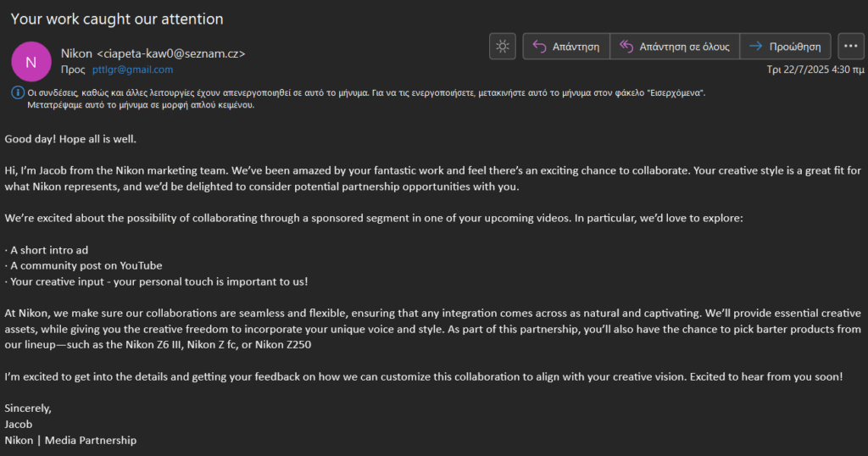The width and height of the screenshot is (868, 456).
Task: Click the Απάντηση reply button
Action: (566, 47)
